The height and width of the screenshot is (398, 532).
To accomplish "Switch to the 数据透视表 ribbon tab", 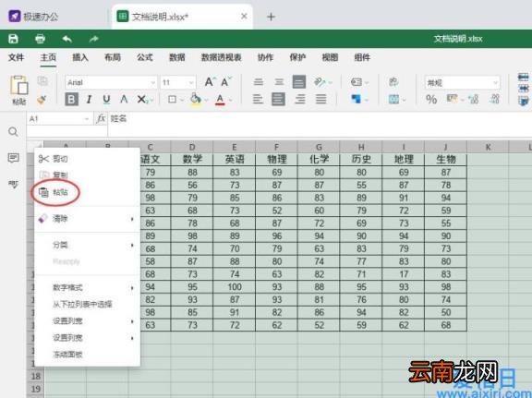I will pyautogui.click(x=222, y=57).
